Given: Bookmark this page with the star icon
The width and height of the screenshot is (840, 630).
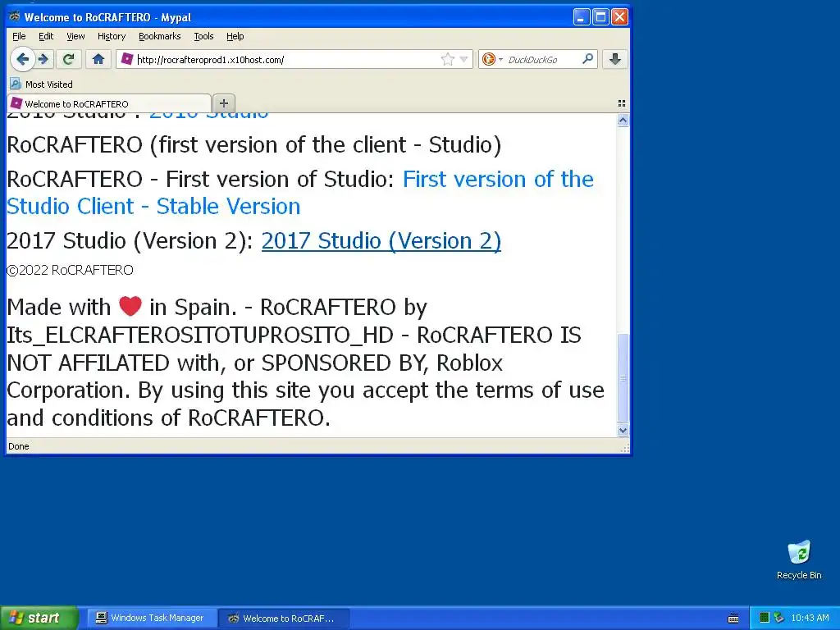Looking at the screenshot, I should [x=447, y=59].
